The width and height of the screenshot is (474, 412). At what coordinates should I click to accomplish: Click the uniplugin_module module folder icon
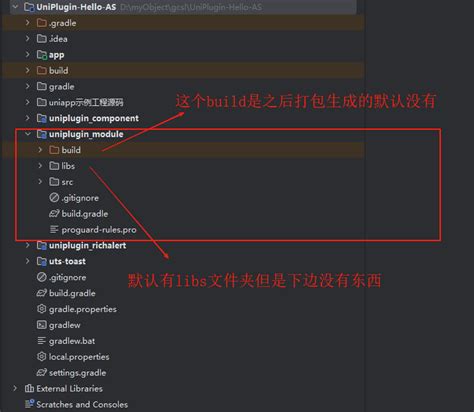(42, 134)
